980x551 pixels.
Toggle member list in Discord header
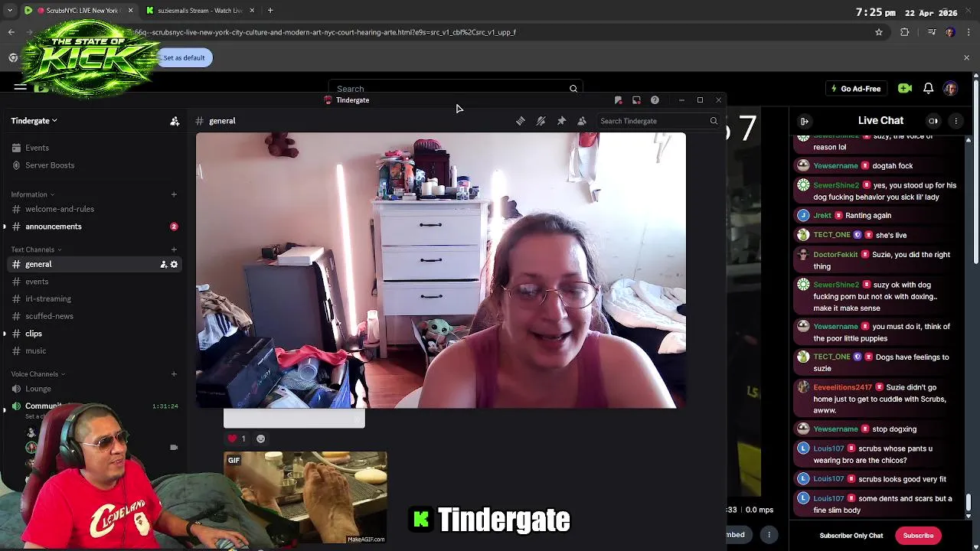pos(582,121)
